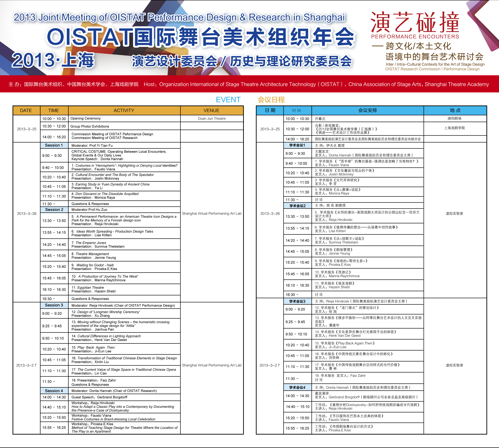
Task: Click the blue EVENT heading
Action: click(x=228, y=100)
